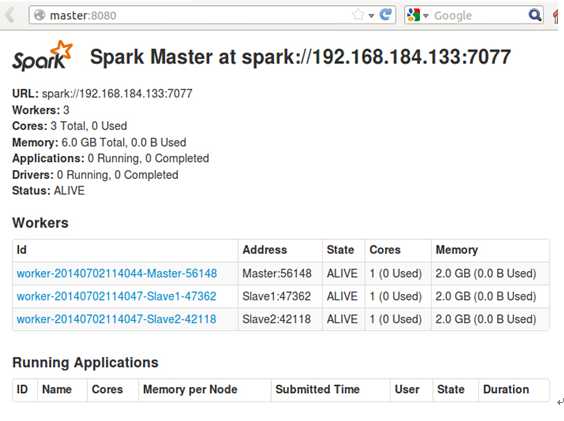
Task: Click the Workers section heading
Action: click(x=40, y=223)
